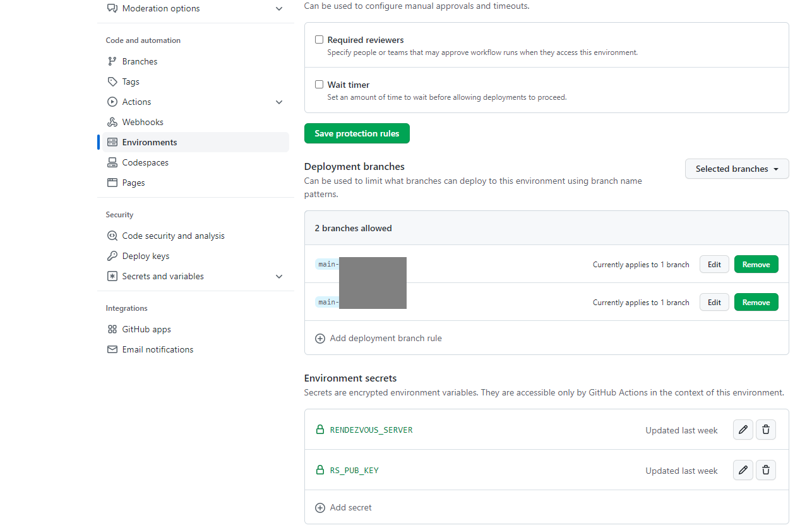Open GitHub apps integrations

[x=146, y=329]
